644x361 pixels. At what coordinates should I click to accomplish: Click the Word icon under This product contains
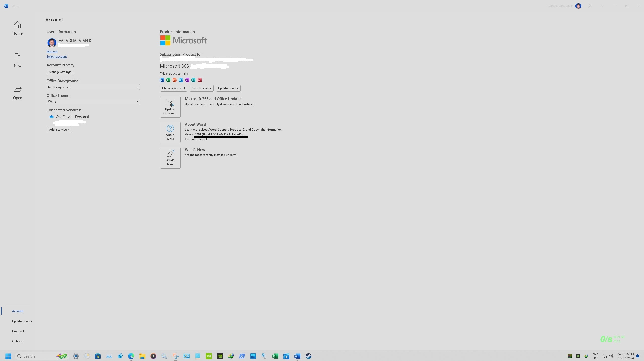point(161,80)
